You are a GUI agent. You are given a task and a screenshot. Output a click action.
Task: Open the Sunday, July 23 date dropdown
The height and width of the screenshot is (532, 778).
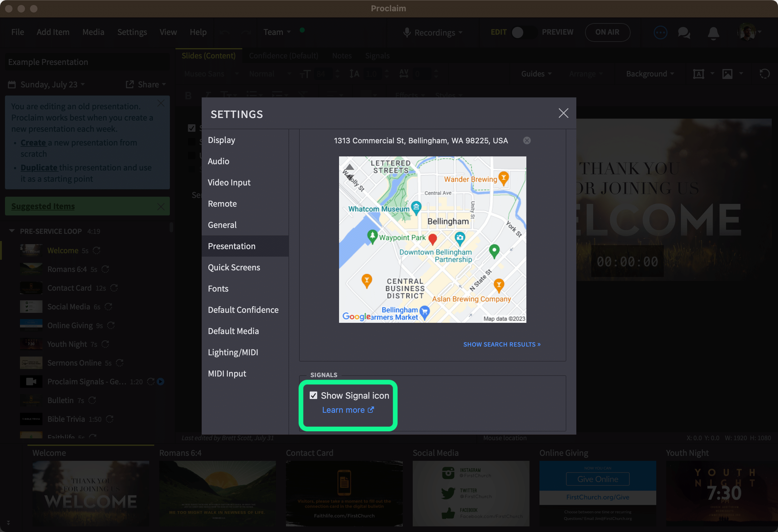(47, 84)
